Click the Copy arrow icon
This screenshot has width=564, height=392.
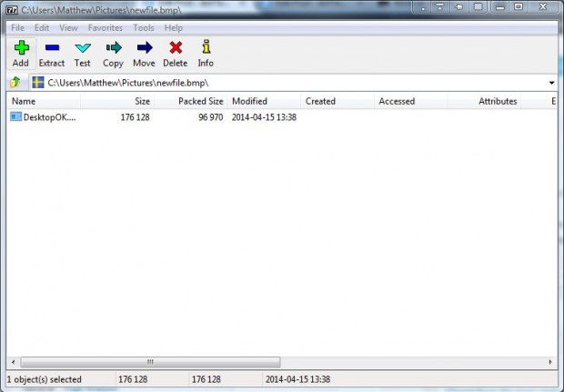[x=114, y=47]
